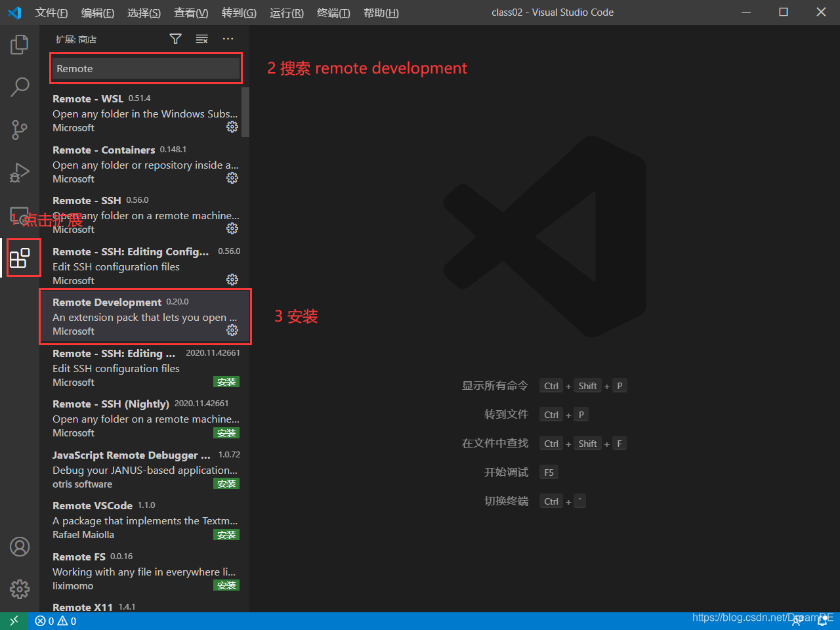Clear the extension search results
Image resolution: width=840 pixels, height=630 pixels.
pyautogui.click(x=201, y=39)
